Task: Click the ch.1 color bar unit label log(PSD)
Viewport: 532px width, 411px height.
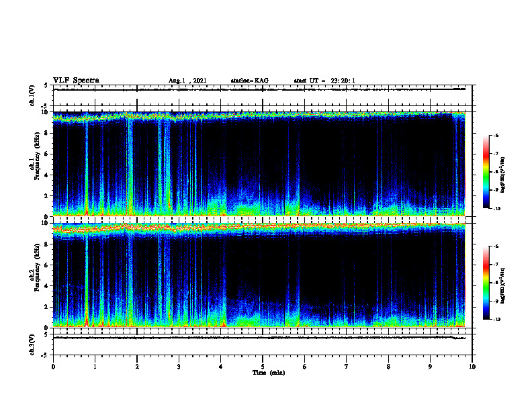Action: pos(502,175)
